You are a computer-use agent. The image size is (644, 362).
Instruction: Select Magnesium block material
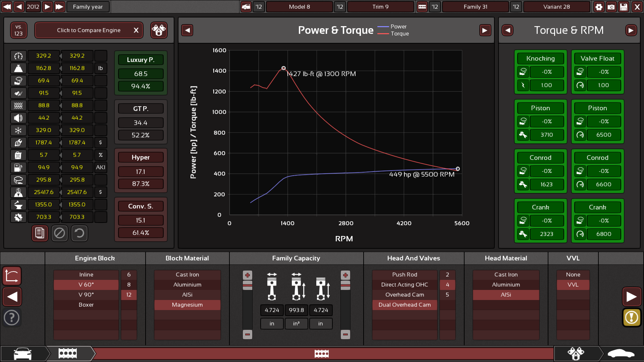click(187, 305)
